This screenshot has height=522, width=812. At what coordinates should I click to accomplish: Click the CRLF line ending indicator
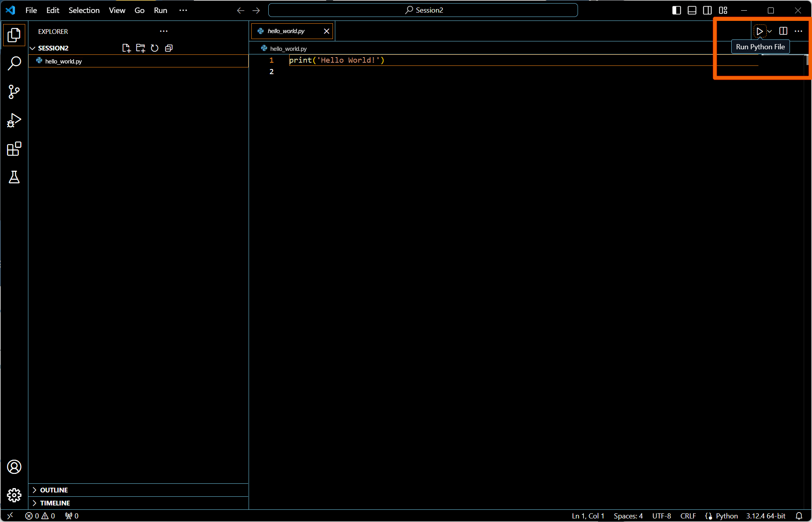[x=688, y=516]
